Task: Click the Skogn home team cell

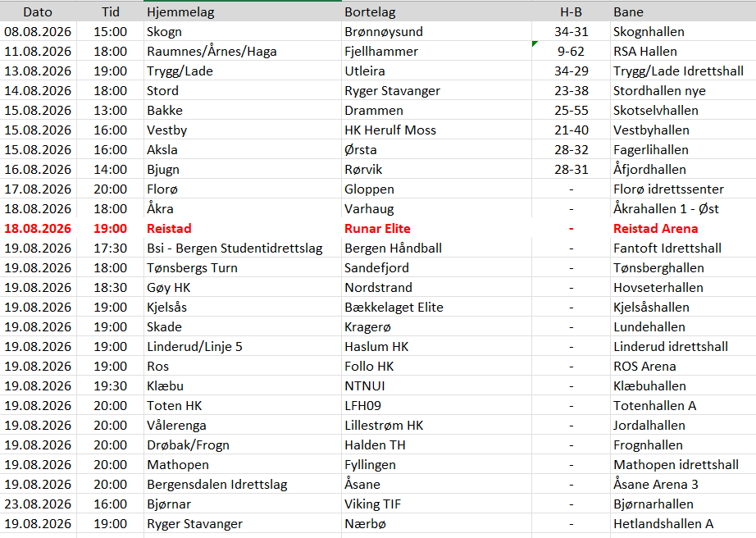Action: point(243,32)
